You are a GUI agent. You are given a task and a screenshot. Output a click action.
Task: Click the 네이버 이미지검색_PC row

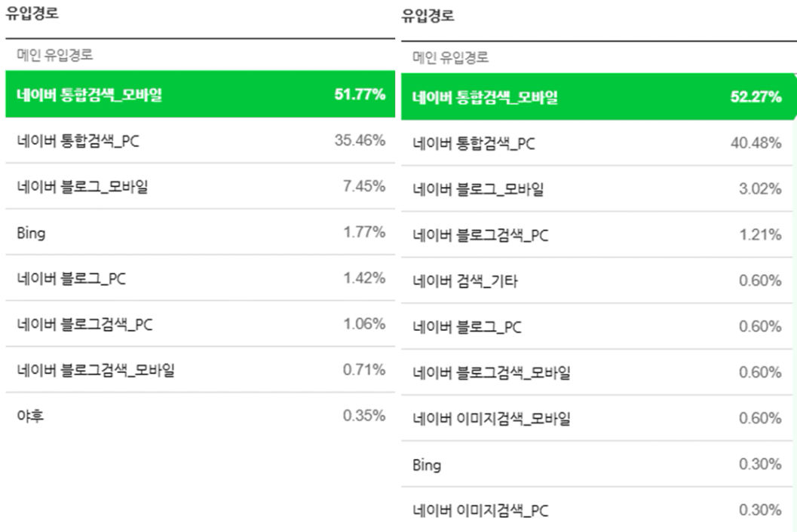point(596,510)
